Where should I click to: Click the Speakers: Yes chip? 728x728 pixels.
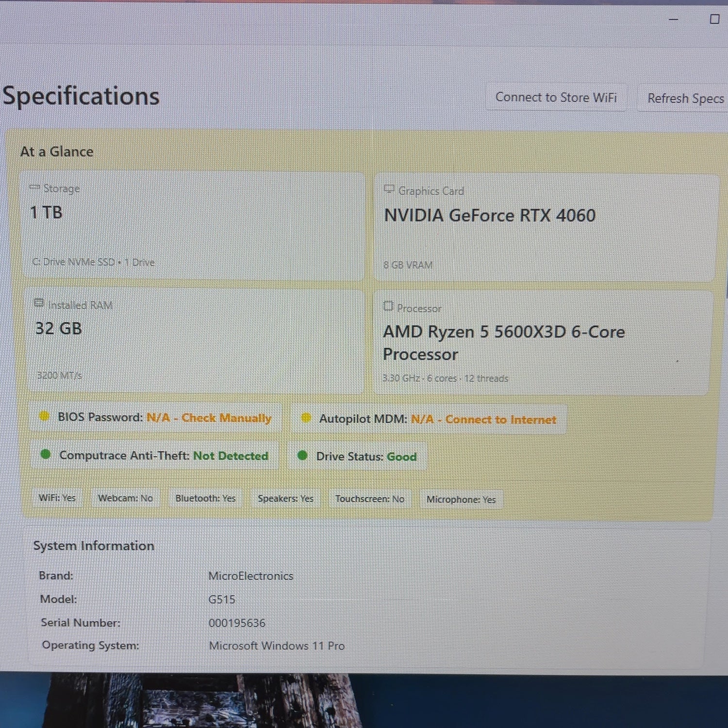click(x=285, y=498)
